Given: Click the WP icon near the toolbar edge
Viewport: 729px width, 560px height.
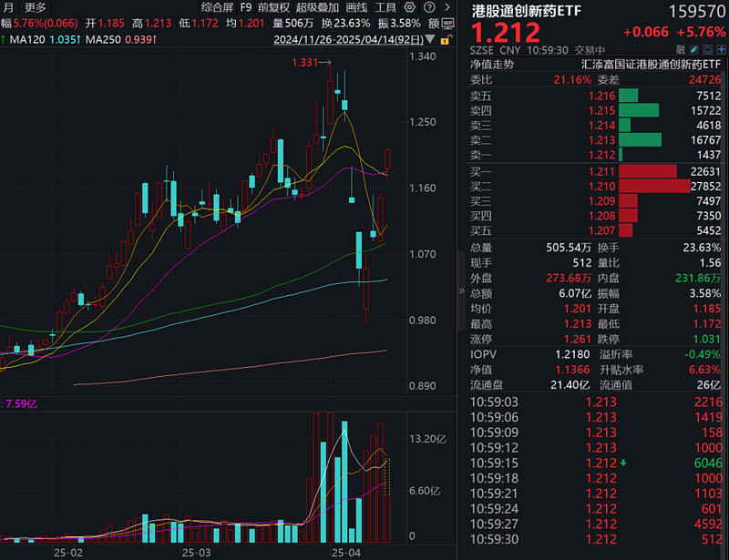Looking at the screenshot, I should pos(447,23).
